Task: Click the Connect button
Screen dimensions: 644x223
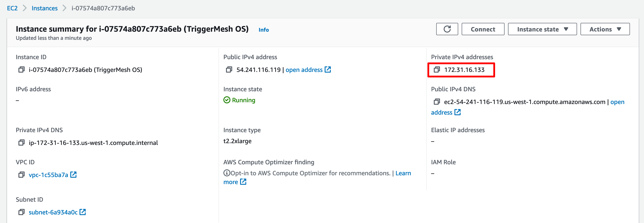Action: coord(483,29)
